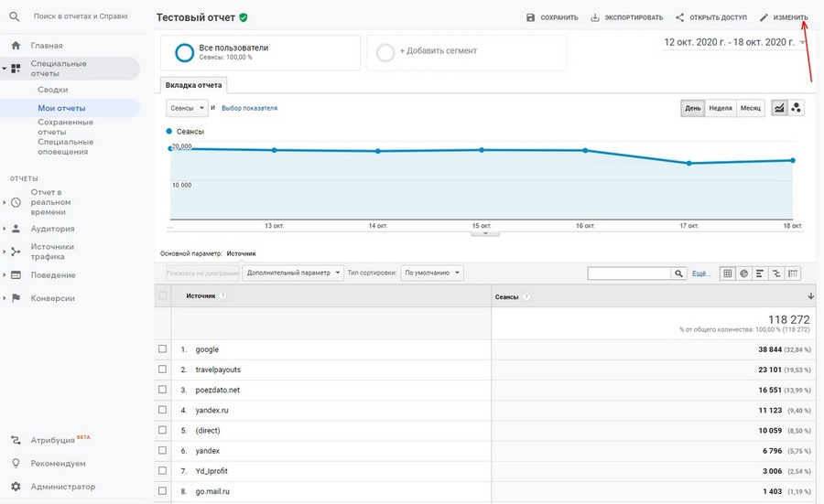Screen dimensions: 824x504
Task: Click the Атрибуция icon
Action: [16, 441]
